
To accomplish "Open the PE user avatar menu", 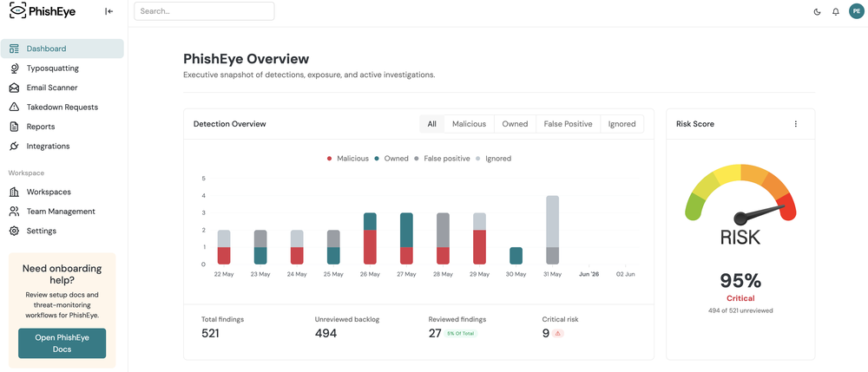I will coord(857,11).
